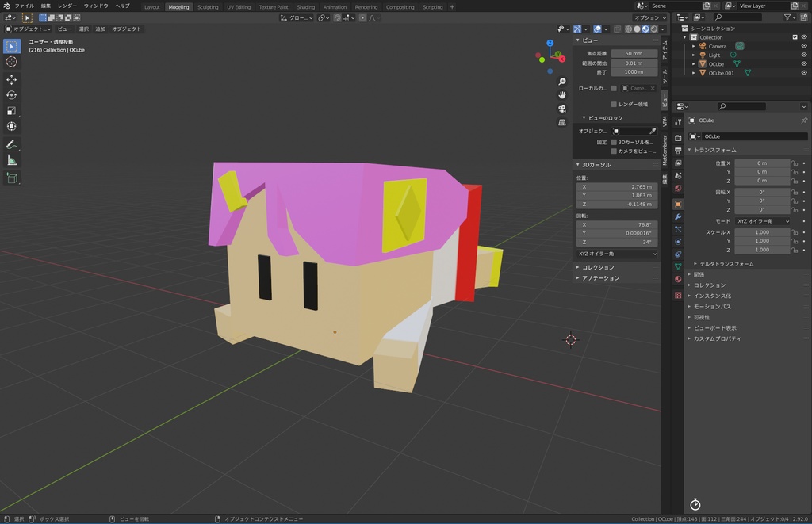The height and width of the screenshot is (524, 812).
Task: Open the View Layer properties tab icon
Action: coord(678,163)
